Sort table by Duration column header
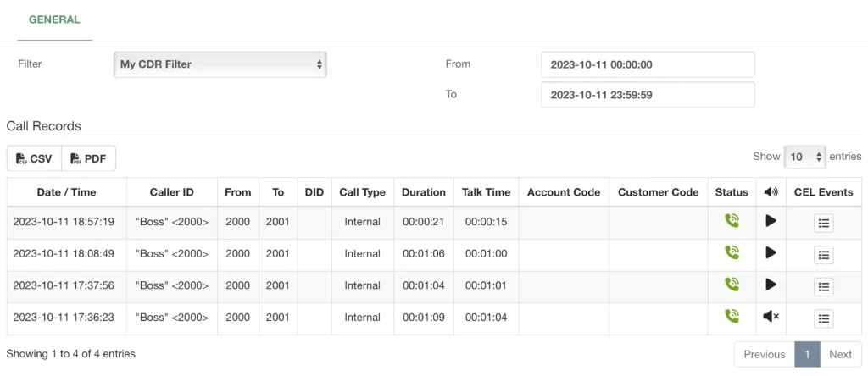Image resolution: width=868 pixels, height=376 pixels. pos(424,192)
